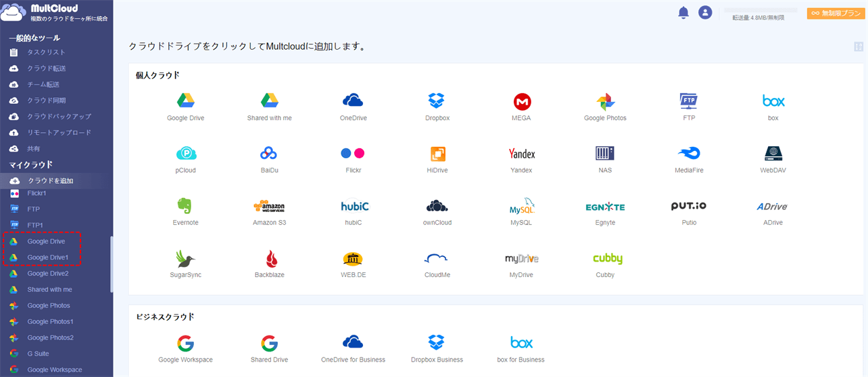This screenshot has width=868, height=377.
Task: Add OneDrive for Business
Action: tap(353, 349)
